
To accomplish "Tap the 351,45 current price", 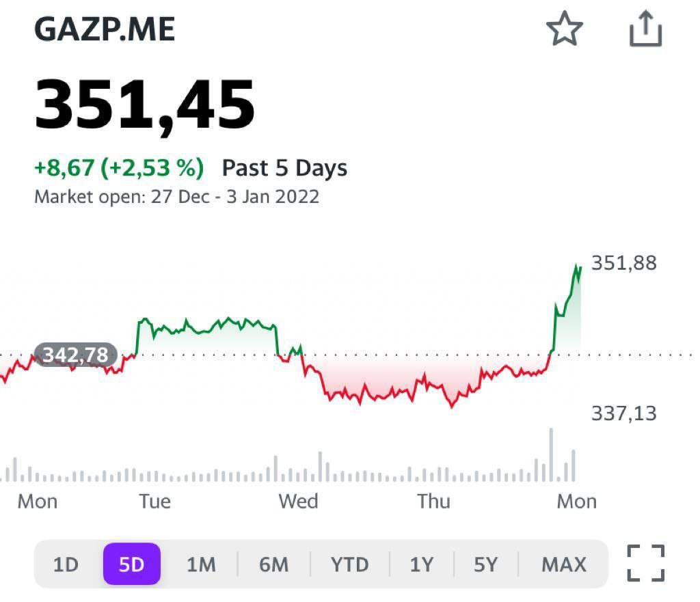I will (145, 105).
